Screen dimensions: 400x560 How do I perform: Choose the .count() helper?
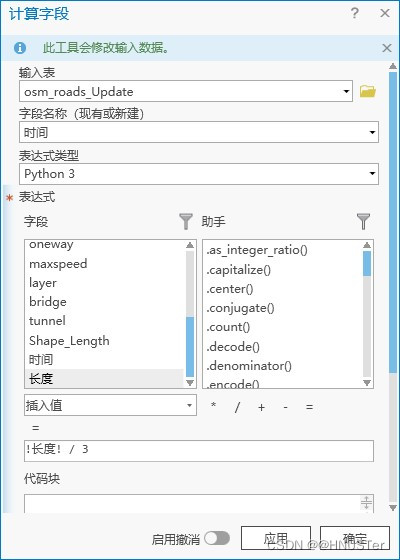point(228,327)
